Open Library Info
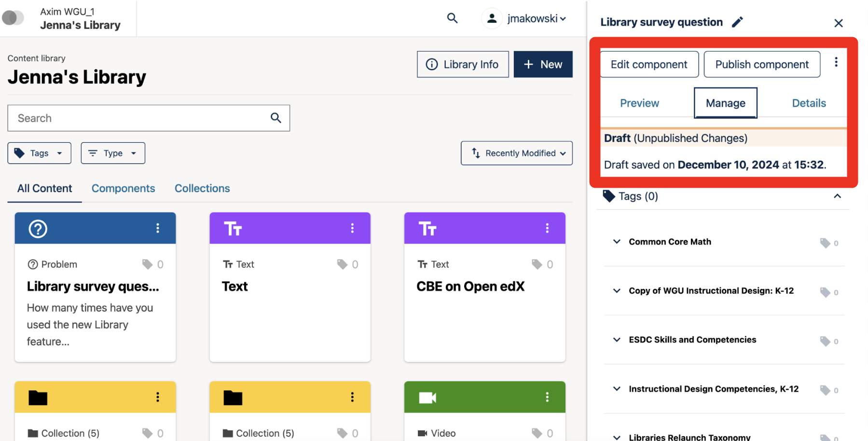The width and height of the screenshot is (868, 441). pos(462,64)
